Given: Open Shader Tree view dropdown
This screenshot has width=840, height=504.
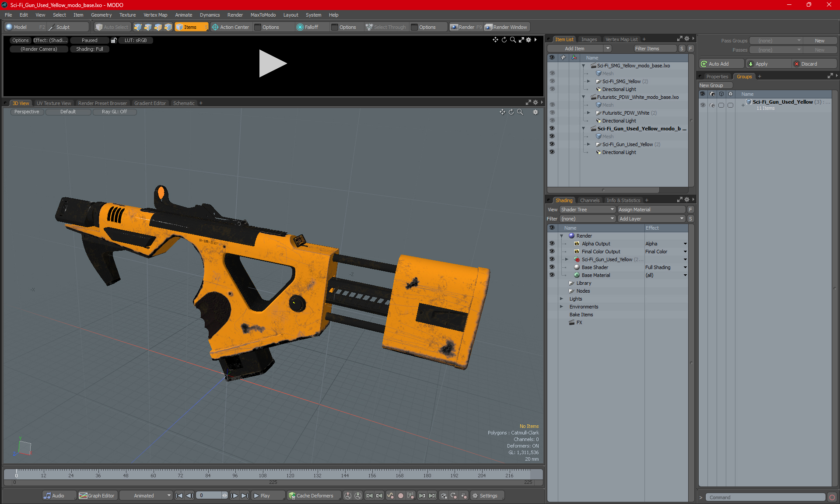Looking at the screenshot, I should point(588,210).
